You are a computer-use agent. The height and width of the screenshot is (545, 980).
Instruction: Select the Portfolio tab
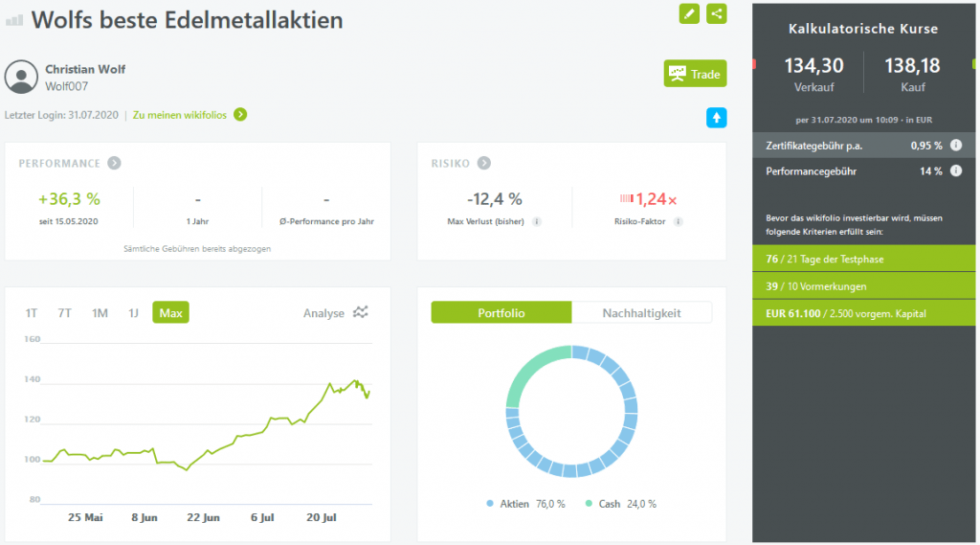[501, 313]
